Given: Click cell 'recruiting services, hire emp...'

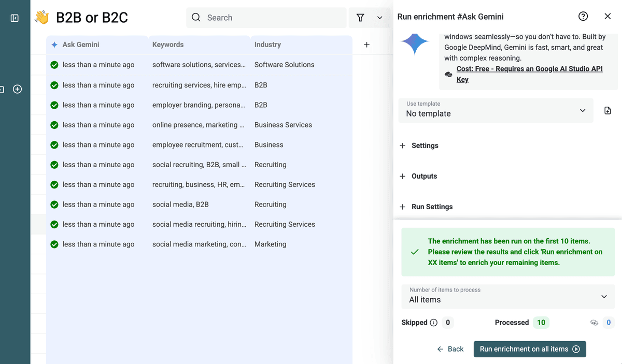Looking at the screenshot, I should tap(199, 85).
